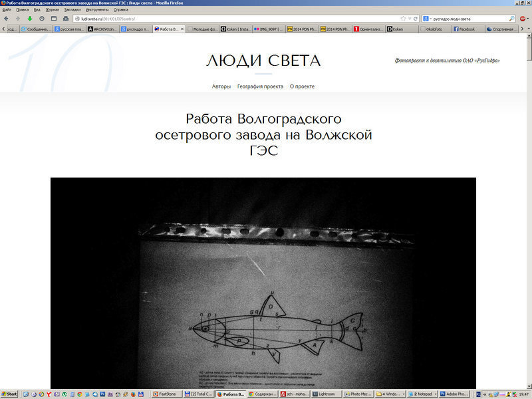Open the search engine selector dropdown
Image resolution: width=532 pixels, height=399 pixels.
pos(427,19)
